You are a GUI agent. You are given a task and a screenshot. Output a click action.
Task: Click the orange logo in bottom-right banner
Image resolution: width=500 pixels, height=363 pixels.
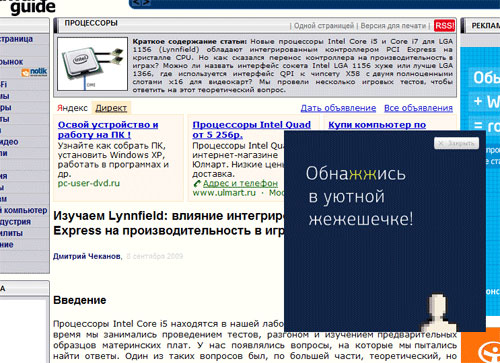489,350
